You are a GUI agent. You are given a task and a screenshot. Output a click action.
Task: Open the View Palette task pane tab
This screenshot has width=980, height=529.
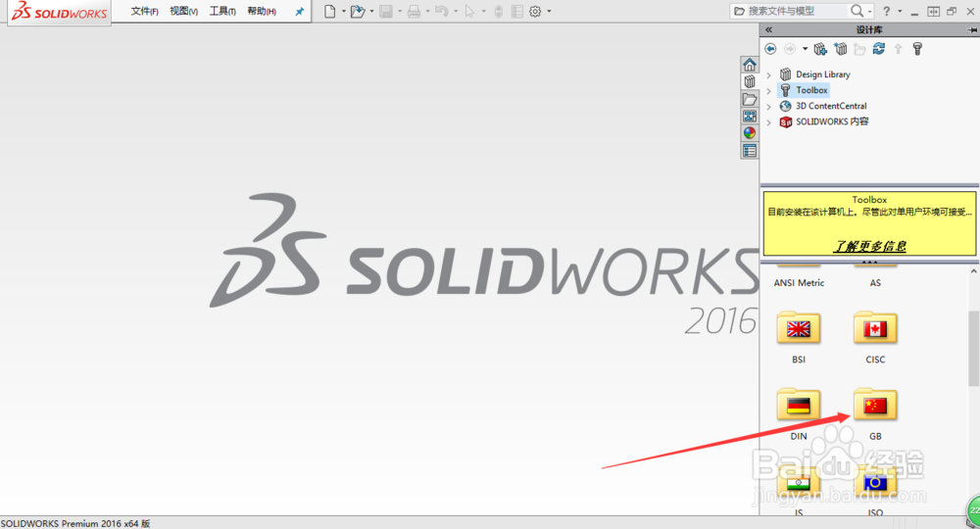coord(750,117)
